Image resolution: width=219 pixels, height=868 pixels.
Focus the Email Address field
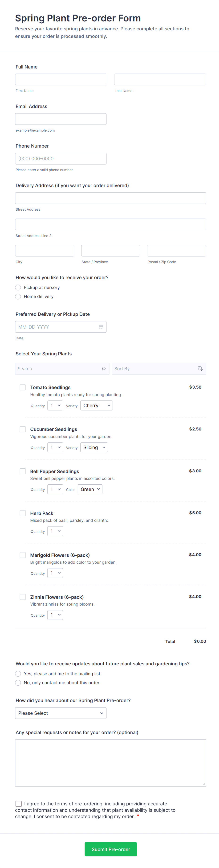(61, 119)
